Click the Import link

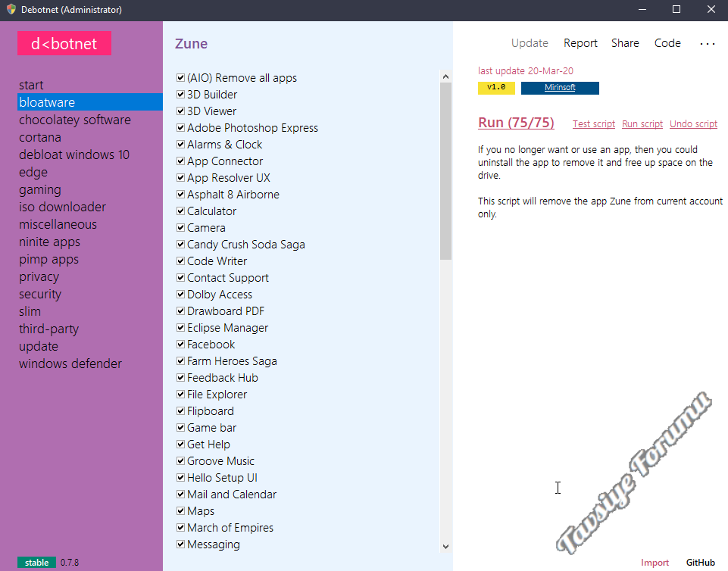click(x=655, y=563)
